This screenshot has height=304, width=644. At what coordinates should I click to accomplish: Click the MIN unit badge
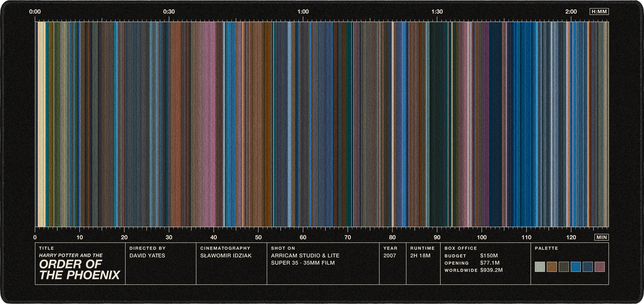[x=602, y=237]
